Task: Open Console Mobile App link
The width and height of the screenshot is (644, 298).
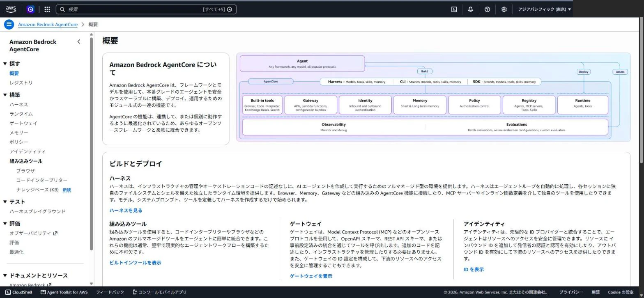Action: click(x=159, y=292)
